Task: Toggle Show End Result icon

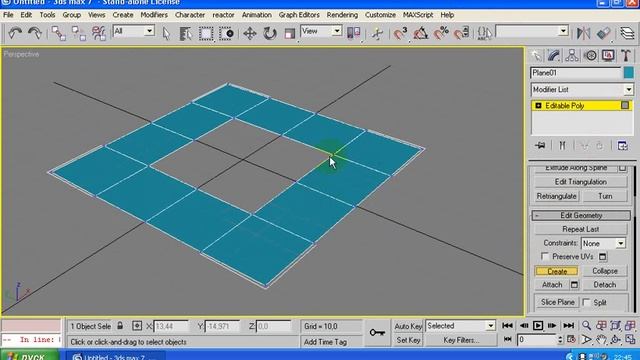Action: [x=562, y=146]
